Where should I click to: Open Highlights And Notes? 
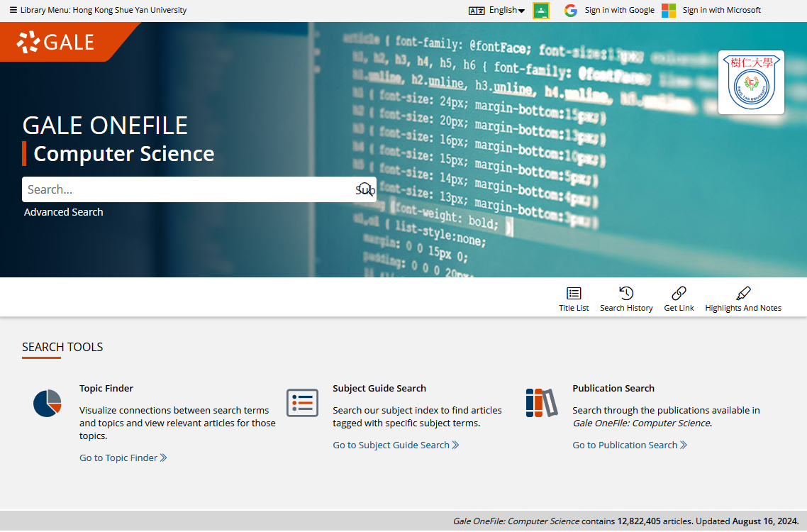pyautogui.click(x=743, y=294)
